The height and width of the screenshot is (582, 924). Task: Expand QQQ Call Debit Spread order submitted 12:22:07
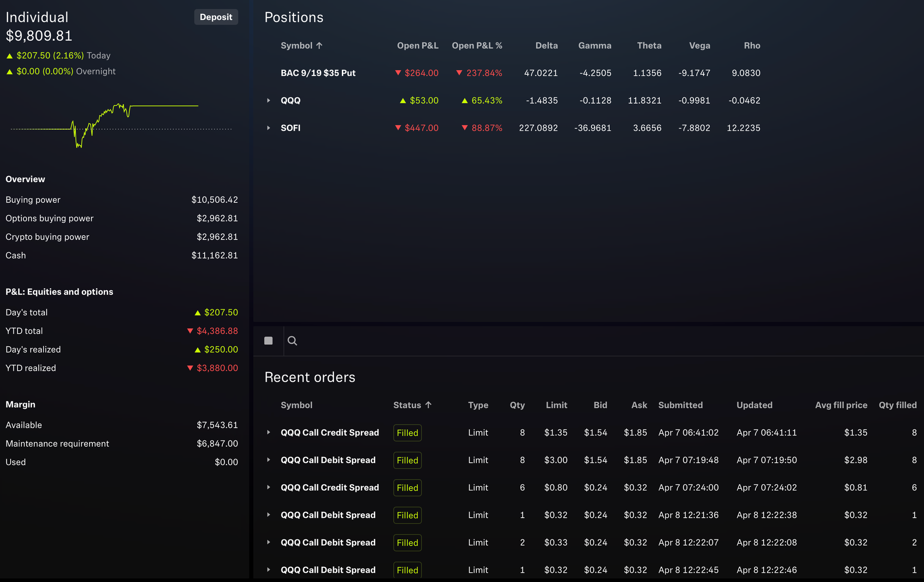[x=268, y=542]
